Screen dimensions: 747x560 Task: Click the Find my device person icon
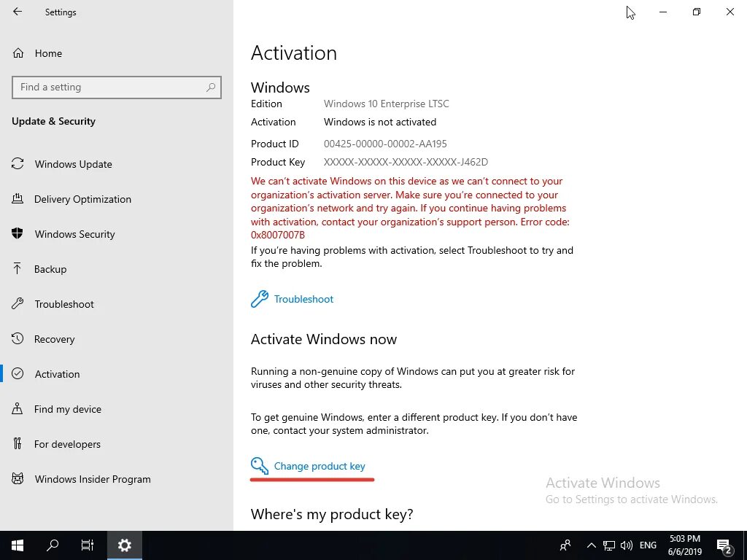(18, 408)
